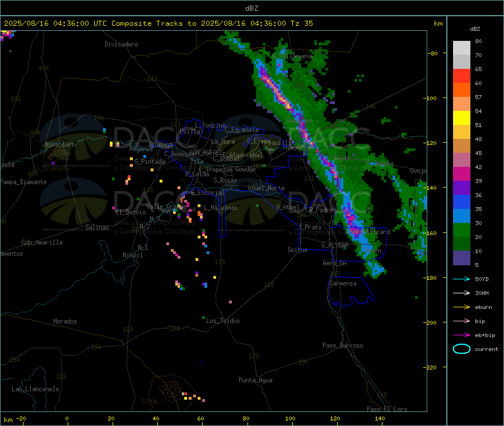This screenshot has height=426, width=504.
Task: Click the 'Lag.Llancanelo' map label
Action: point(35,389)
